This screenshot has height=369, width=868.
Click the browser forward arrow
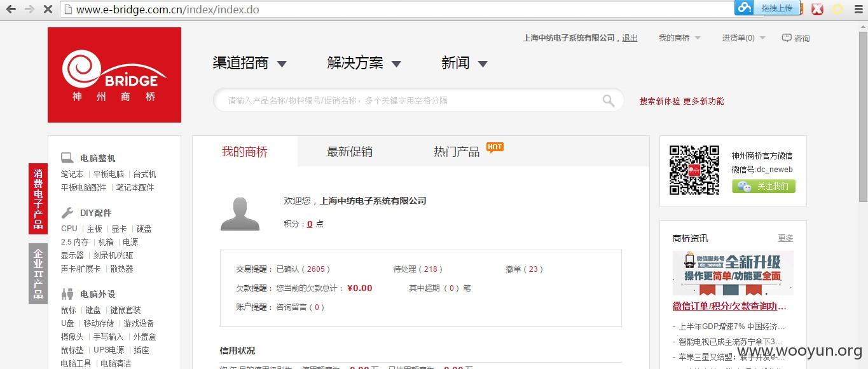(29, 10)
